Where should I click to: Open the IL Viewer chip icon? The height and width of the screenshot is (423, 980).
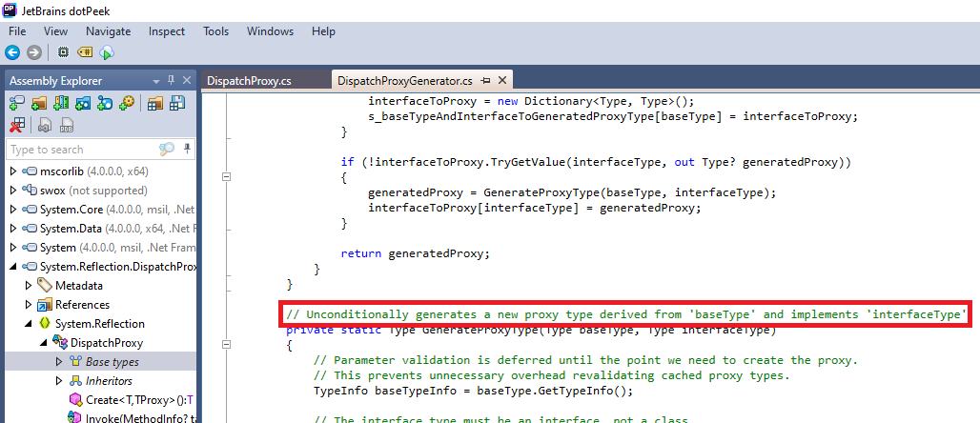pos(63,52)
